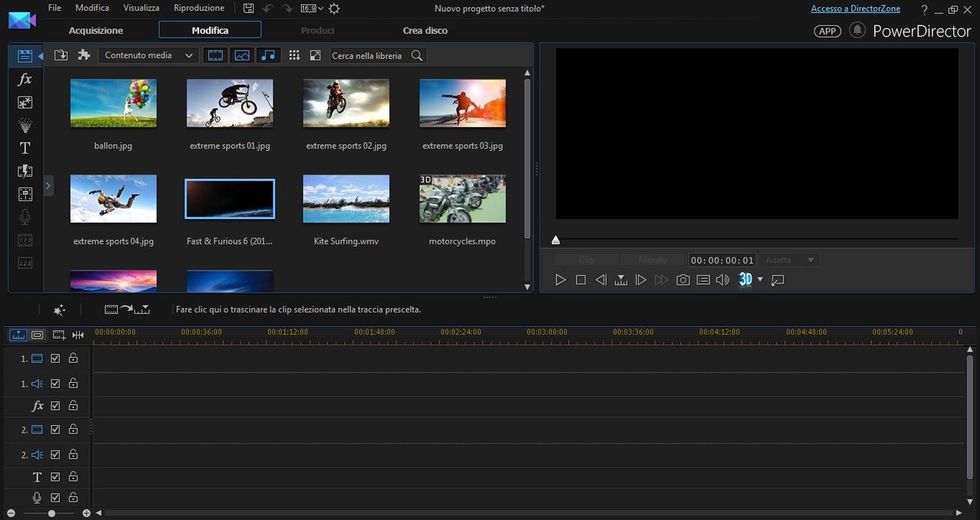This screenshot has height=520, width=980.
Task: Click the plug-ins puzzle piece icon
Action: click(84, 55)
